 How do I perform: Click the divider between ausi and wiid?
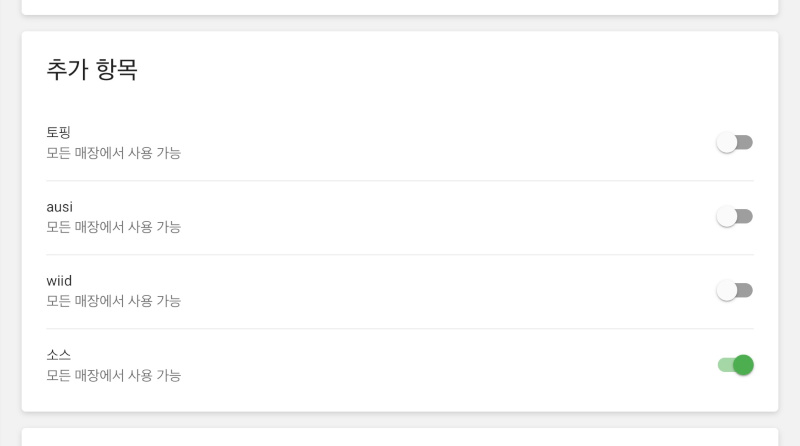[x=400, y=255]
